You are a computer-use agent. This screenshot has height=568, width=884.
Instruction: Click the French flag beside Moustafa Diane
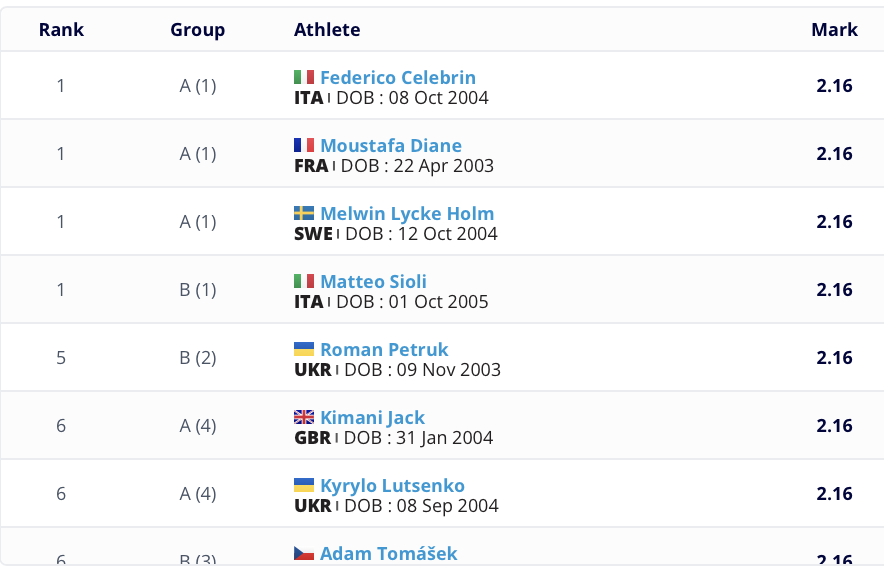point(304,145)
